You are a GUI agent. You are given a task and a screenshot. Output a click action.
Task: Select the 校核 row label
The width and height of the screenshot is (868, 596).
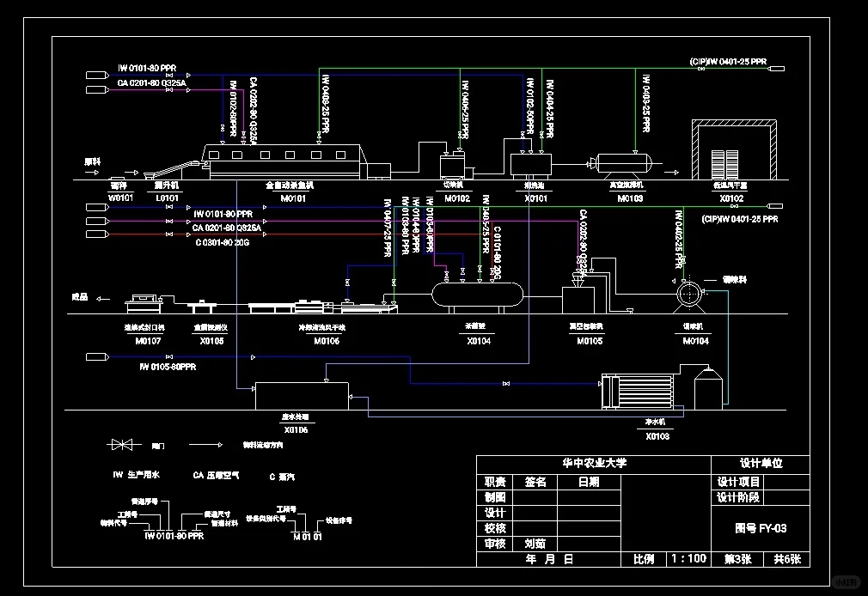pyautogui.click(x=495, y=528)
